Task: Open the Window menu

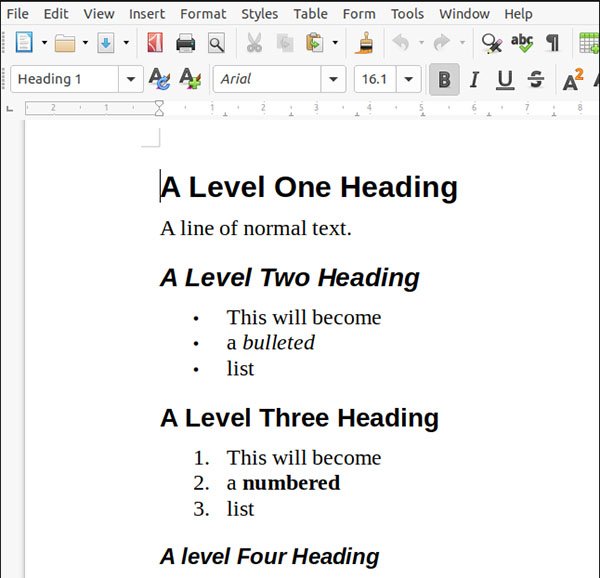Action: pyautogui.click(x=464, y=14)
